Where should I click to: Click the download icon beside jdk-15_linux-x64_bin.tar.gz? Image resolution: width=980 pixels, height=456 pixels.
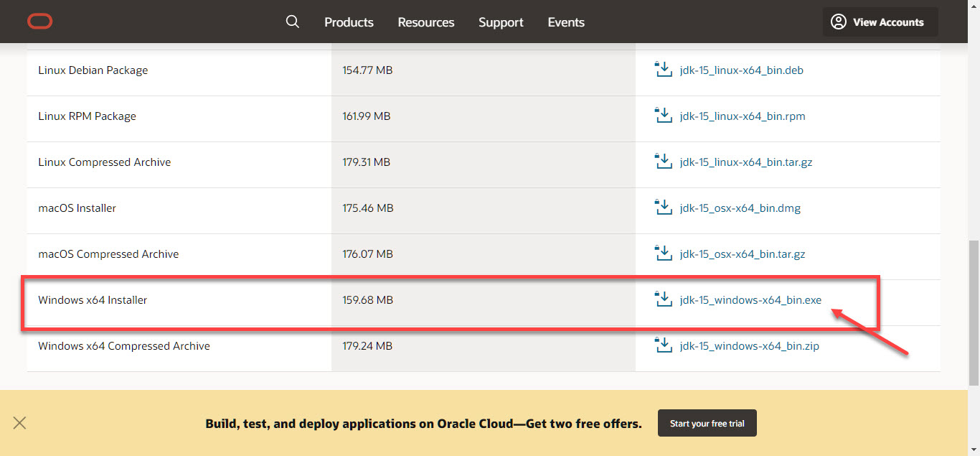point(663,162)
